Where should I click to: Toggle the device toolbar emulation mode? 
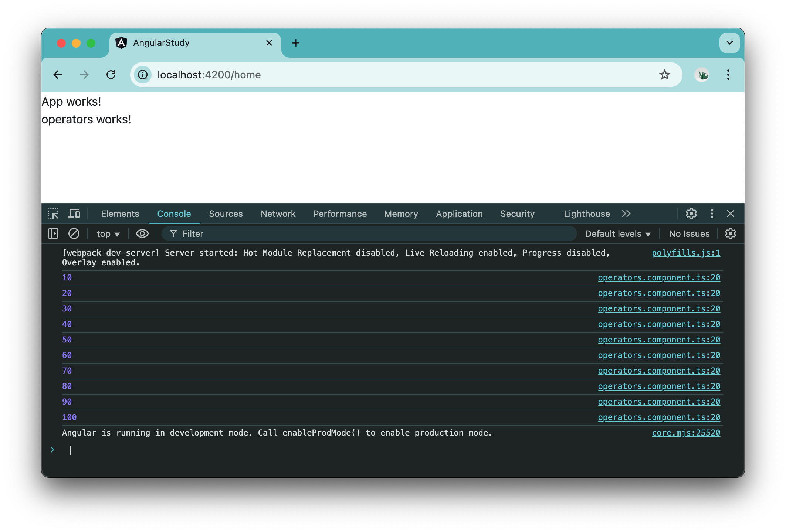point(74,214)
